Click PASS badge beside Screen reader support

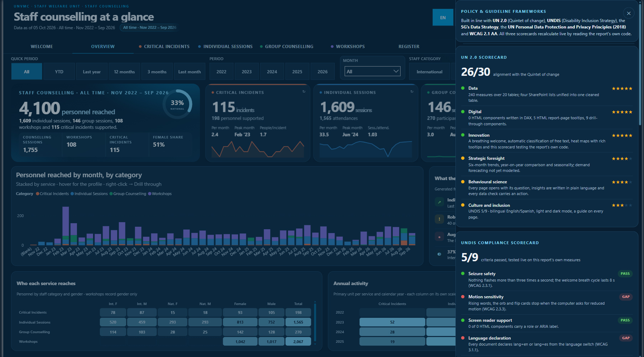[625, 320]
